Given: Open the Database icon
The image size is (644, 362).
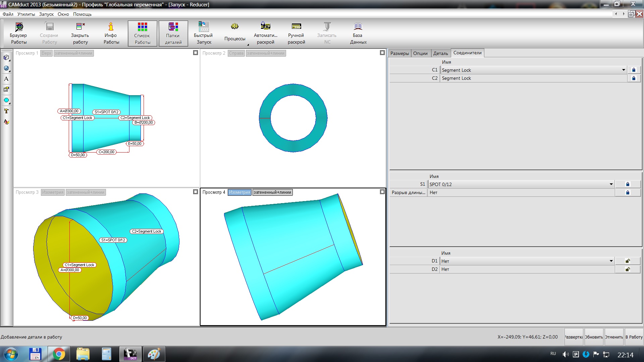Looking at the screenshot, I should coord(358,27).
